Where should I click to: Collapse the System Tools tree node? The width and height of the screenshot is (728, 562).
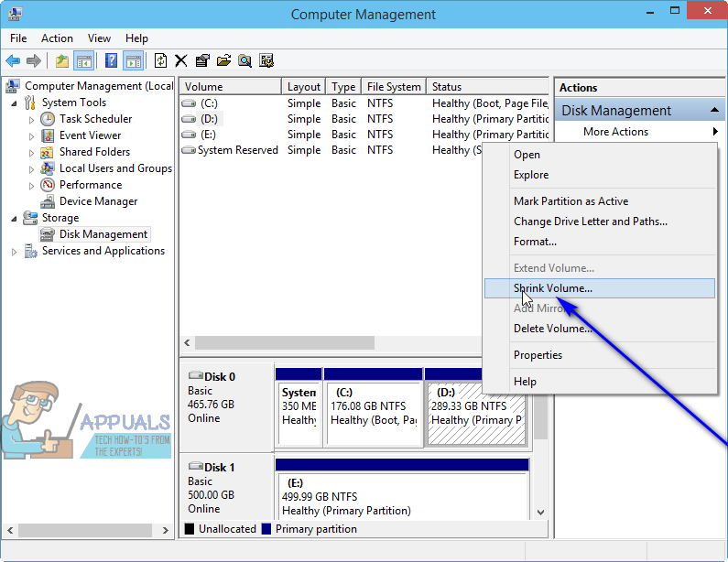(x=15, y=103)
